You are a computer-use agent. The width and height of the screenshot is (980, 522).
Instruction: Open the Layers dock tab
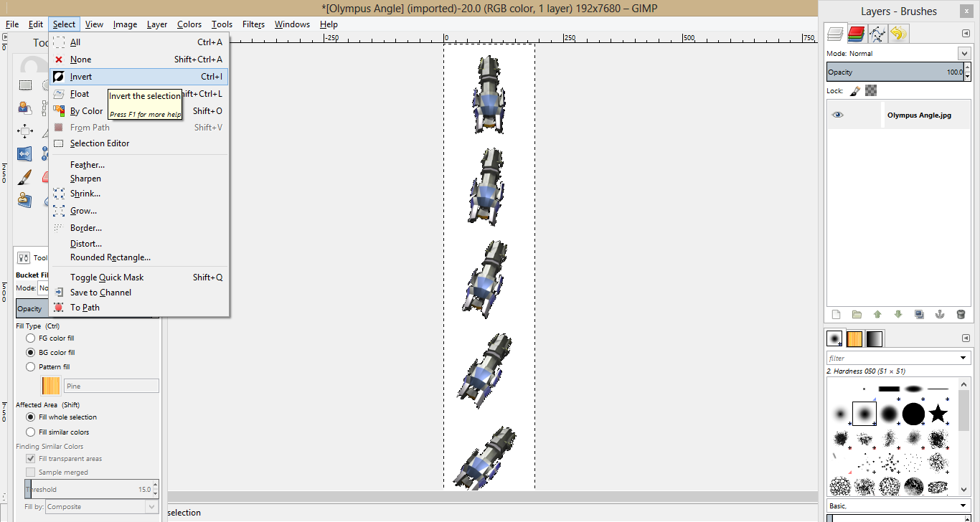[835, 33]
